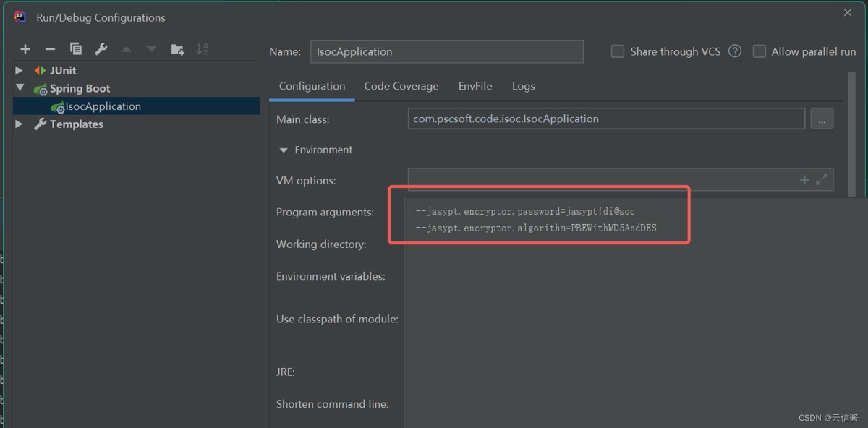The width and height of the screenshot is (868, 428).
Task: Switch to the Code Coverage tab
Action: (401, 86)
